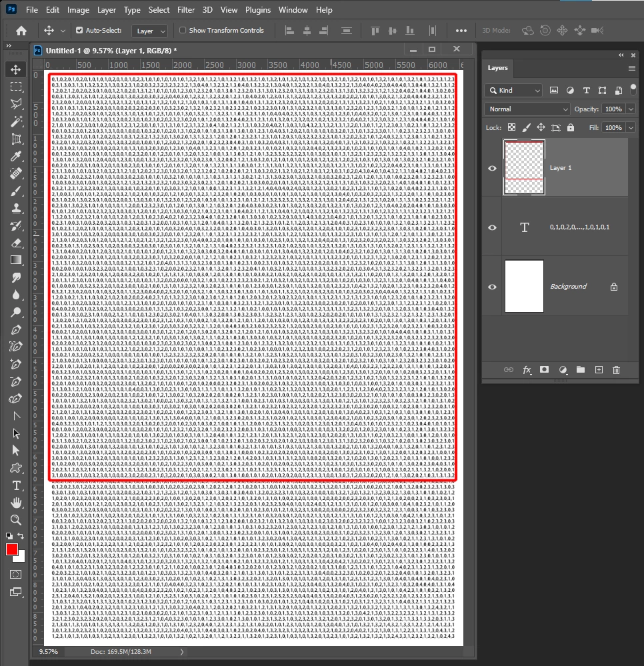Open the File menu
This screenshot has height=666, width=644.
point(32,10)
